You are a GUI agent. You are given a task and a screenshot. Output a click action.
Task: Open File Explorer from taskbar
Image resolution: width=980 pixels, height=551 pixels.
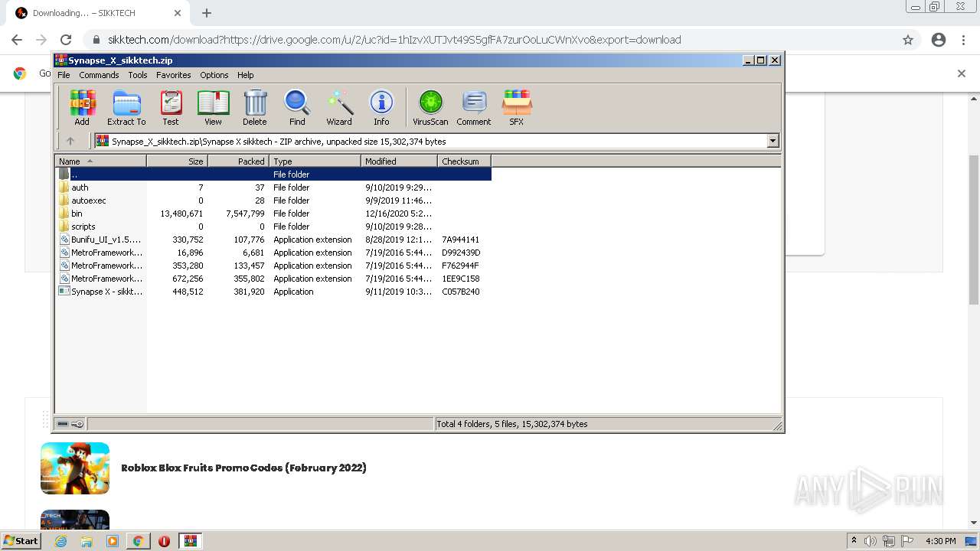(x=87, y=541)
